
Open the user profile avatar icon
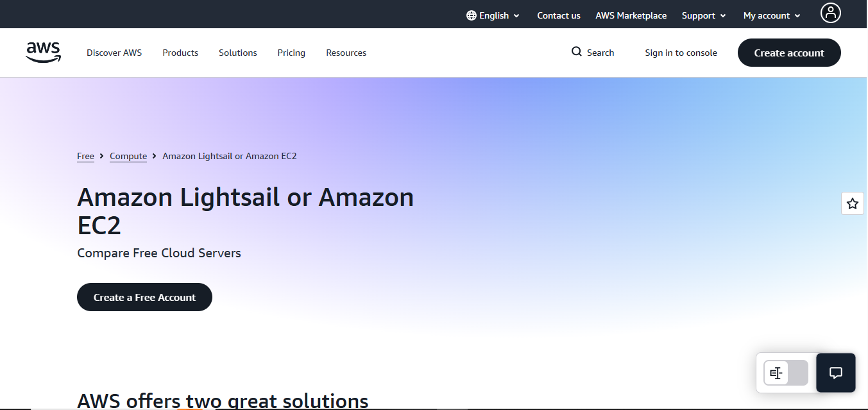pos(830,13)
